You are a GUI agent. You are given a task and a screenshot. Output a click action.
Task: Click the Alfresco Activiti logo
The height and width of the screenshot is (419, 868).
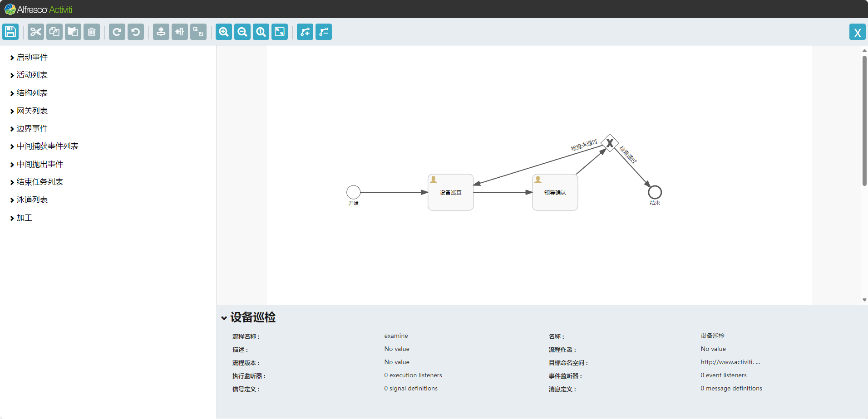tap(39, 9)
